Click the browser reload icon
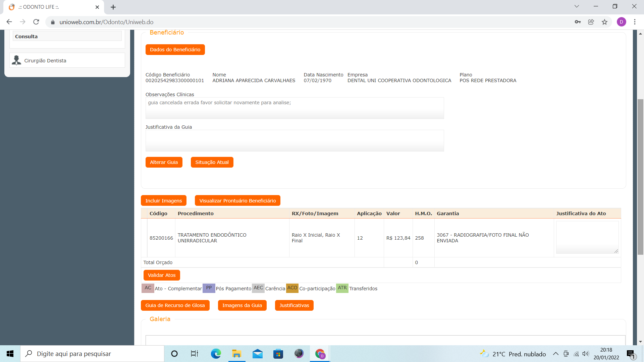Image resolution: width=644 pixels, height=362 pixels. pyautogui.click(x=36, y=22)
